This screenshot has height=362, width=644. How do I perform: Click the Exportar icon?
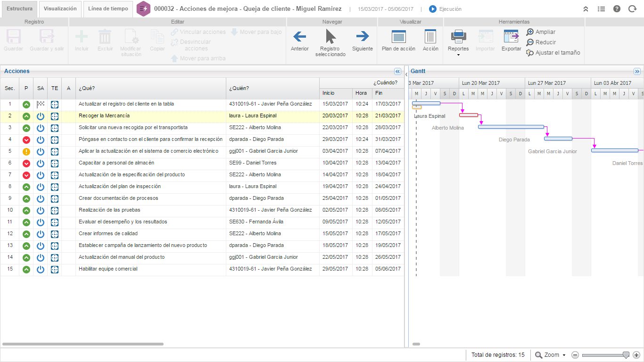pos(511,36)
